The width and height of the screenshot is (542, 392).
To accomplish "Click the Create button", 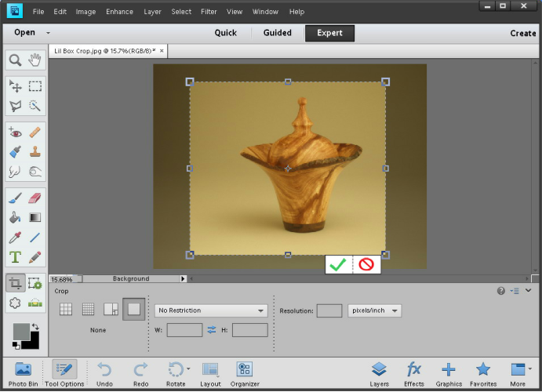I will (x=522, y=33).
